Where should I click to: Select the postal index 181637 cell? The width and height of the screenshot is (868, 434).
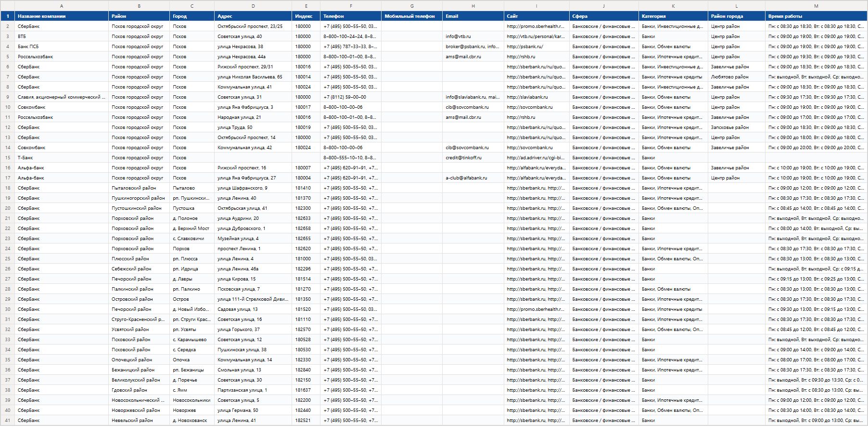pyautogui.click(x=306, y=390)
